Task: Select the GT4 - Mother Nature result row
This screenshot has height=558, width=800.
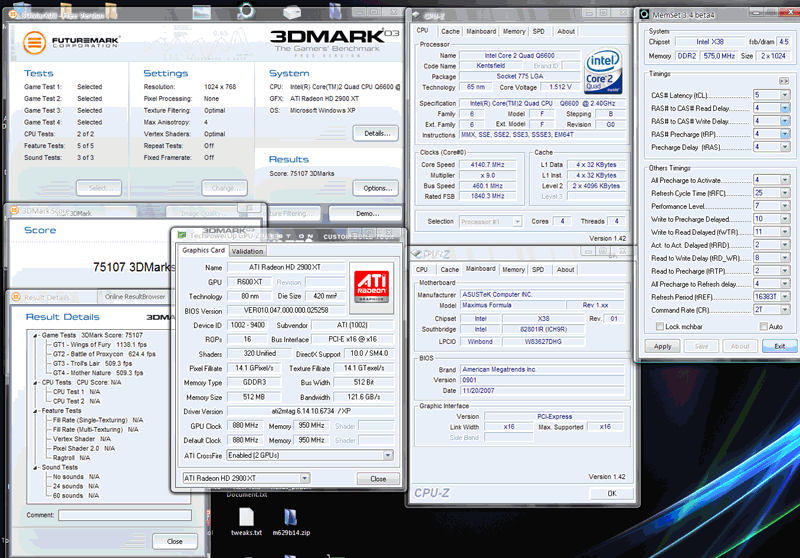Action: (98, 373)
